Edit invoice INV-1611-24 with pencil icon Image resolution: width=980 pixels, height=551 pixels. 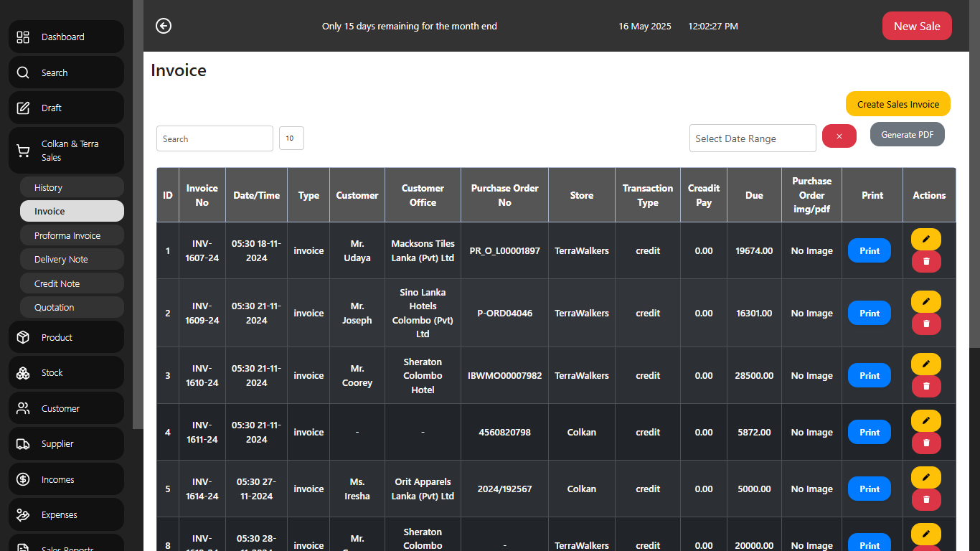coord(925,420)
